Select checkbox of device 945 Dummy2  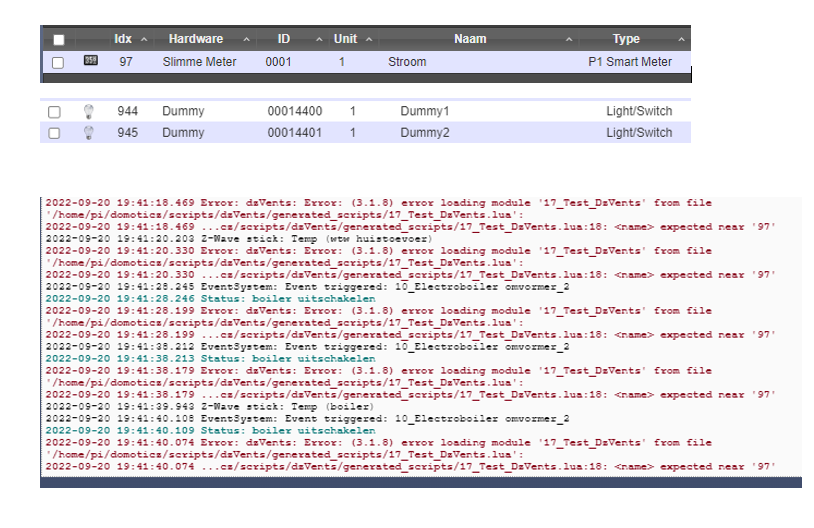54,133
